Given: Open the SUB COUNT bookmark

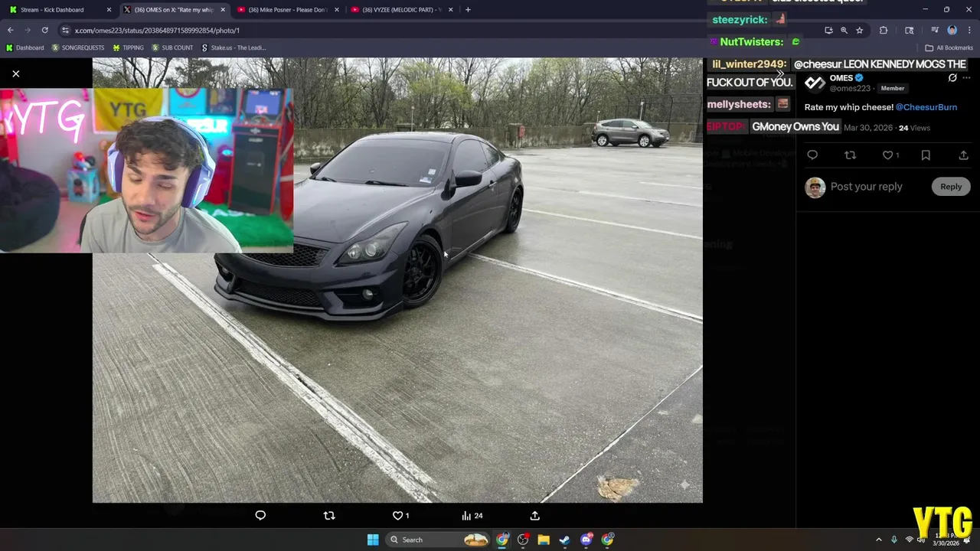Looking at the screenshot, I should (172, 47).
